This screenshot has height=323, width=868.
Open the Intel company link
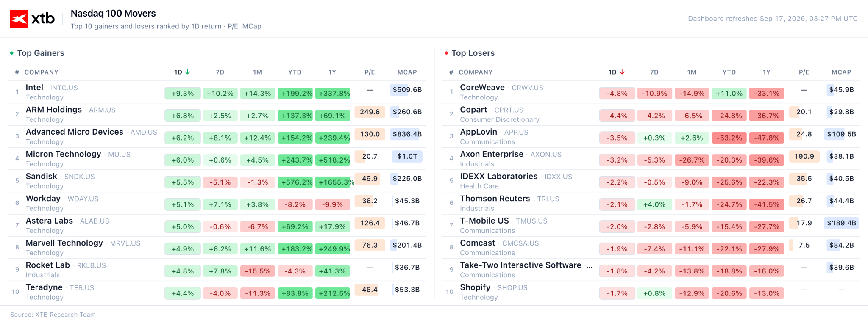point(34,87)
